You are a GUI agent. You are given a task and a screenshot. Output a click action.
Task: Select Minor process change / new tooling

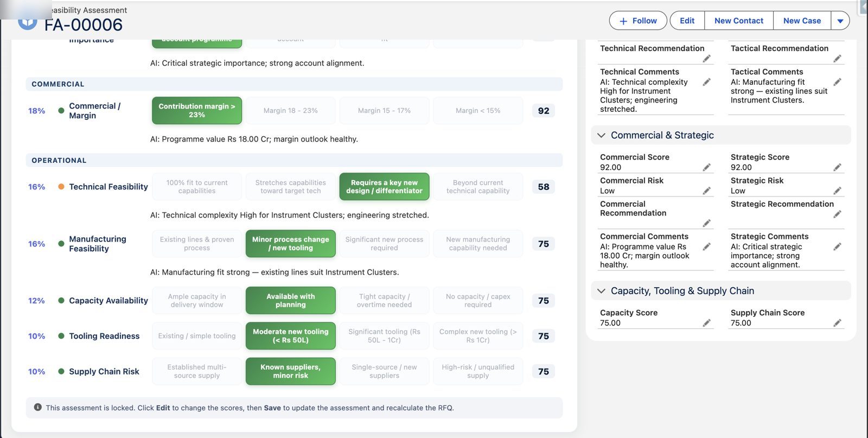click(x=291, y=244)
